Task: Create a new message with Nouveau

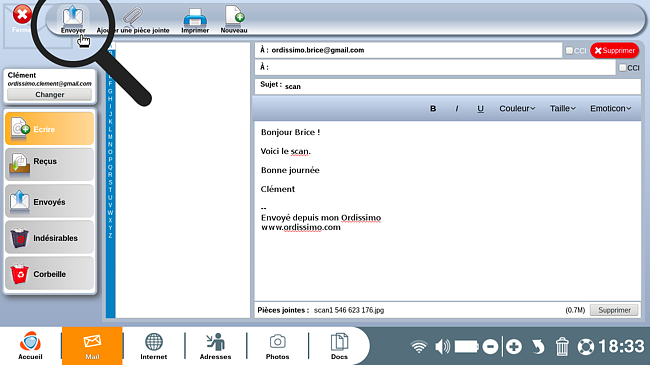Action: click(234, 19)
